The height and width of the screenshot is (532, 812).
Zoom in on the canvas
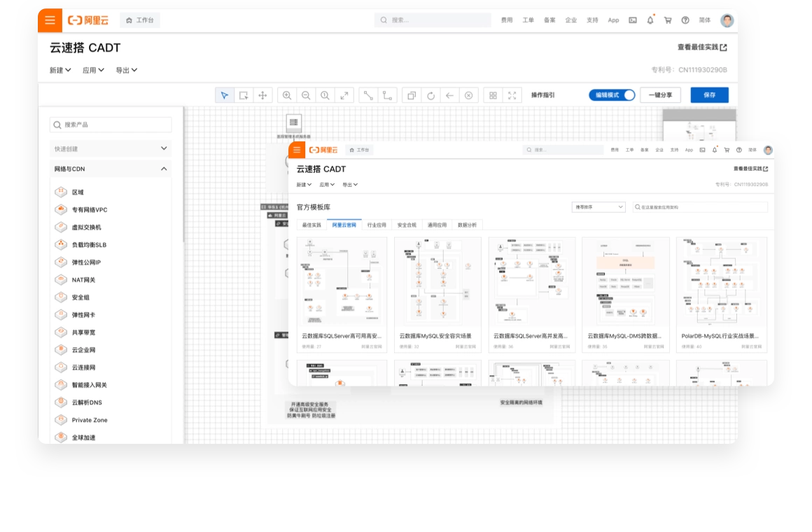coord(286,95)
